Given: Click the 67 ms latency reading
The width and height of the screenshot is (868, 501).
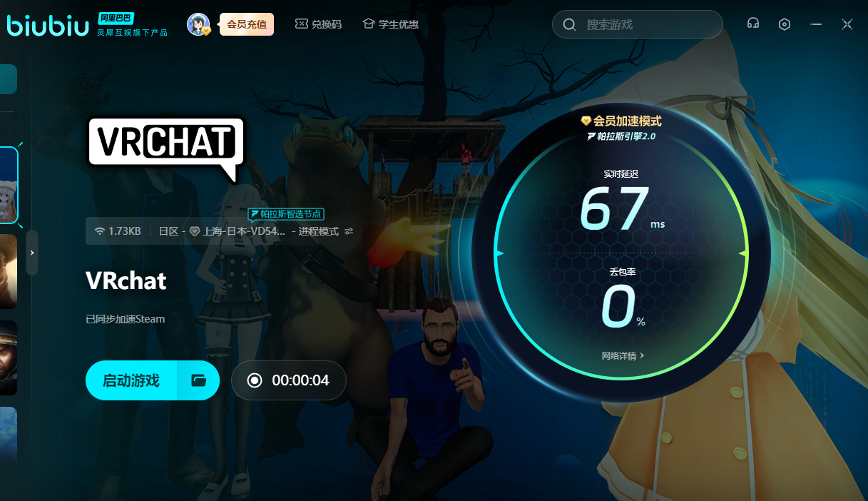Looking at the screenshot, I should point(621,208).
